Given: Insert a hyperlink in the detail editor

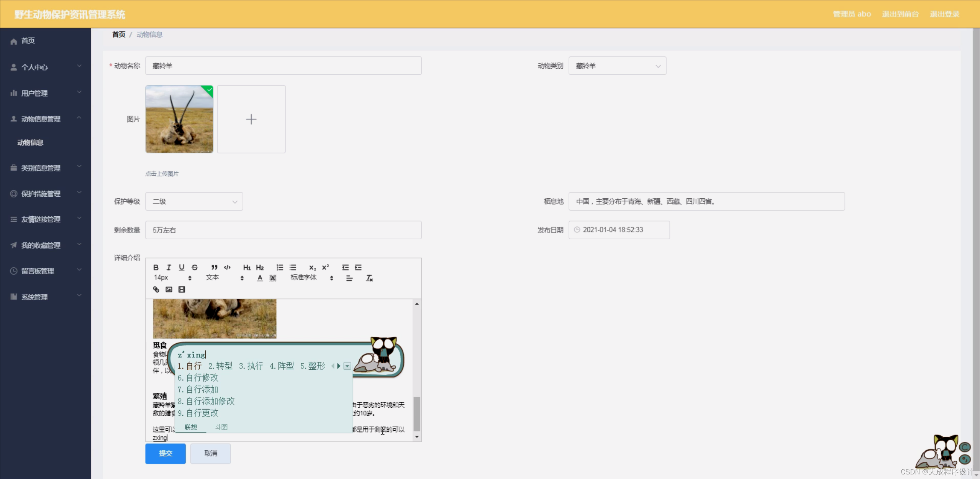Looking at the screenshot, I should tap(156, 289).
